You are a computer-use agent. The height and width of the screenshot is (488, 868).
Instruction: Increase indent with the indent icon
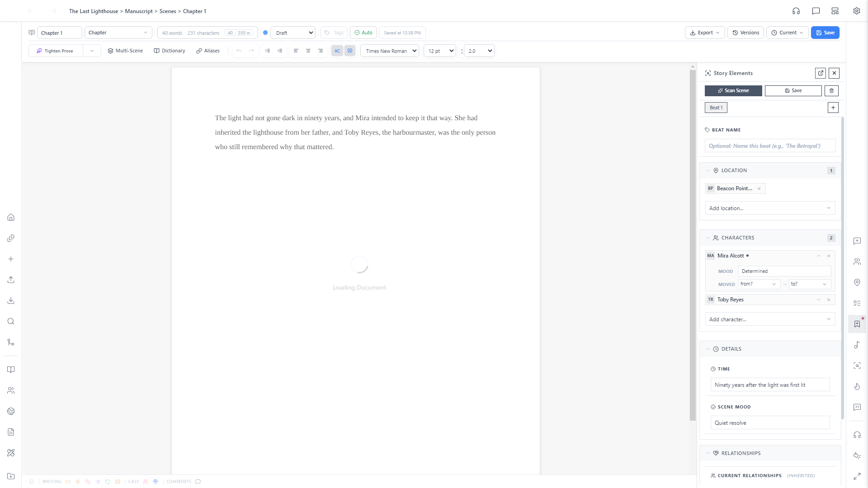click(268, 51)
